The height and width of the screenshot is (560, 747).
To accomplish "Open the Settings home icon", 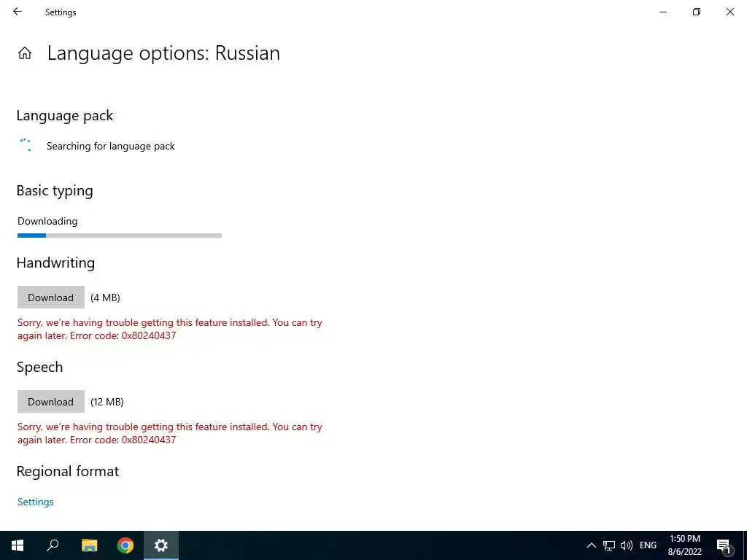I will click(25, 52).
